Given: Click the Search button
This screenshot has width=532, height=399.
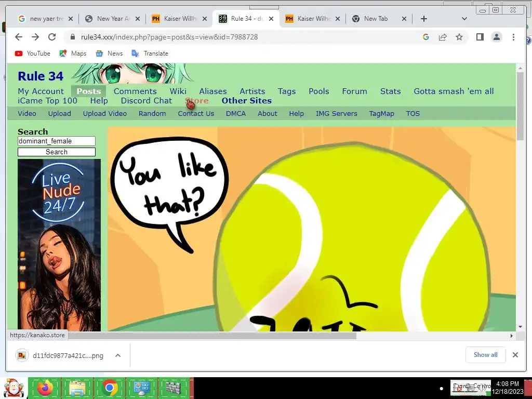Looking at the screenshot, I should click(x=57, y=152).
